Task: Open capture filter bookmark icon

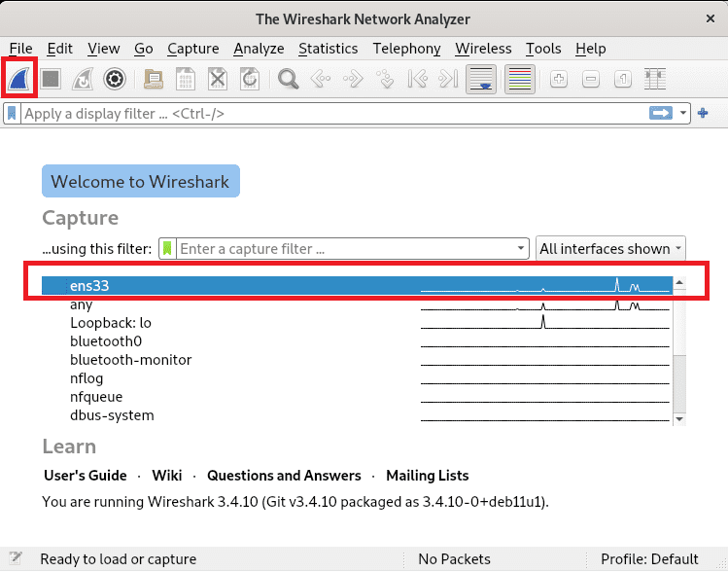Action: point(167,249)
